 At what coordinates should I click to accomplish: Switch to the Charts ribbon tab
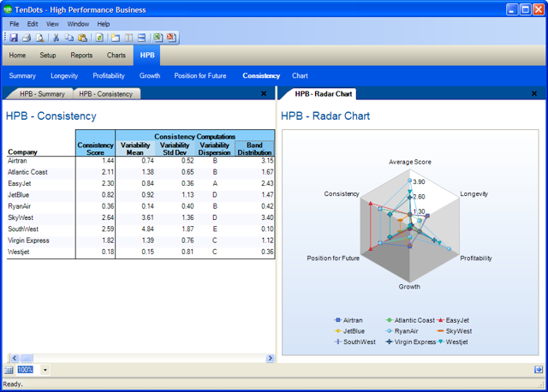pos(116,55)
